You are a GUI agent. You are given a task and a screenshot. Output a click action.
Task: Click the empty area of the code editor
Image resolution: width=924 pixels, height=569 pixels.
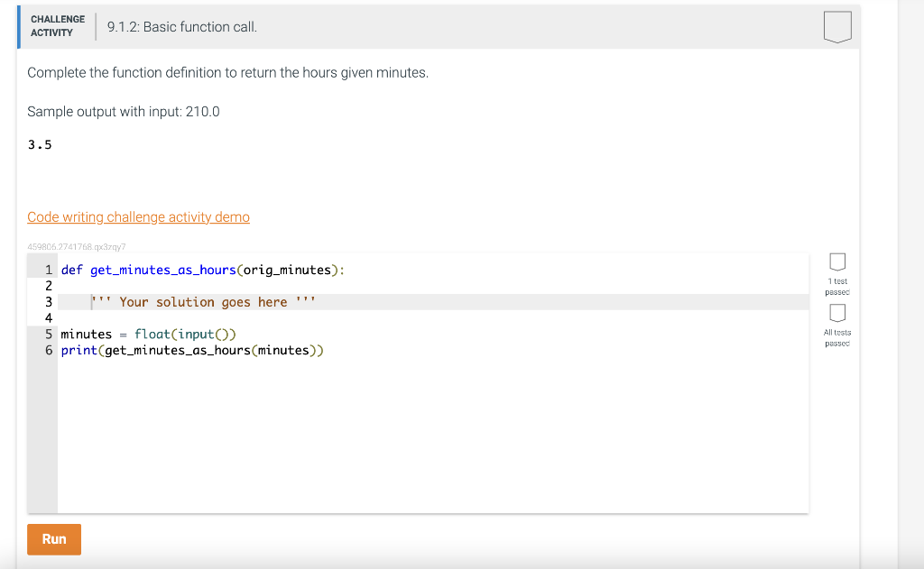click(433, 436)
